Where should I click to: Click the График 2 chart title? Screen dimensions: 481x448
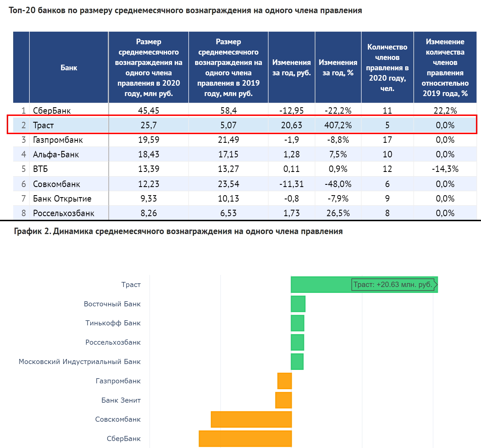click(178, 231)
